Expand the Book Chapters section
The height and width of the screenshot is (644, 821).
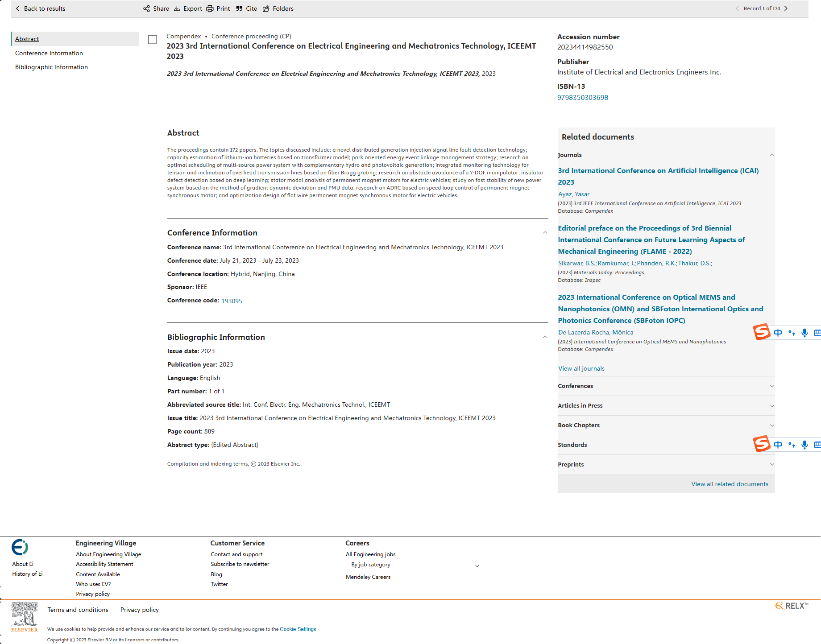(x=772, y=425)
